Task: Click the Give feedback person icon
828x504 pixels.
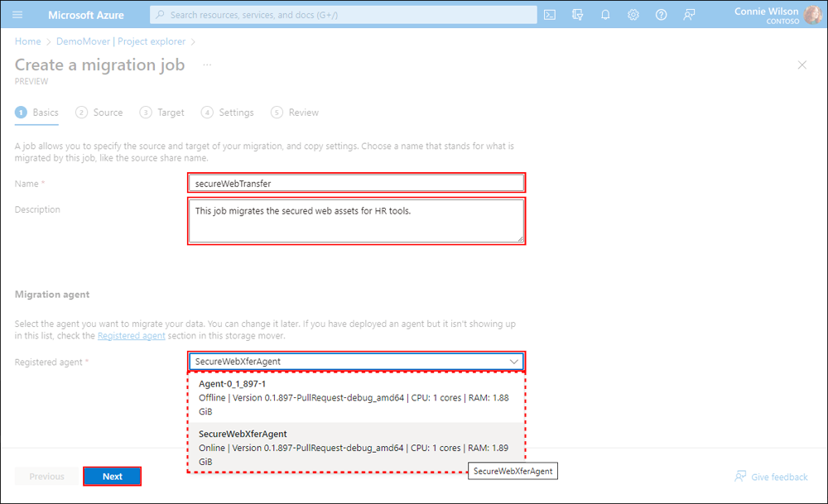Action: (x=740, y=477)
